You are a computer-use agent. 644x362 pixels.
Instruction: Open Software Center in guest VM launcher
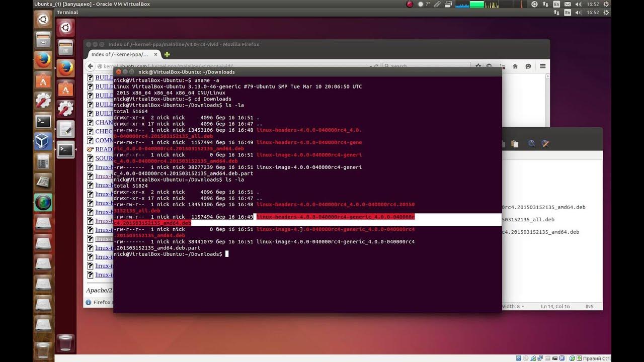coord(65,88)
